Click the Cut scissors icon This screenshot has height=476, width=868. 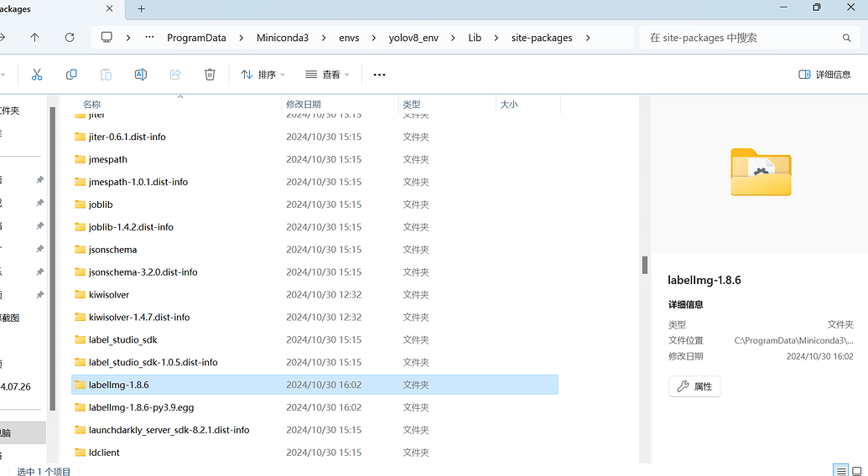tap(37, 75)
